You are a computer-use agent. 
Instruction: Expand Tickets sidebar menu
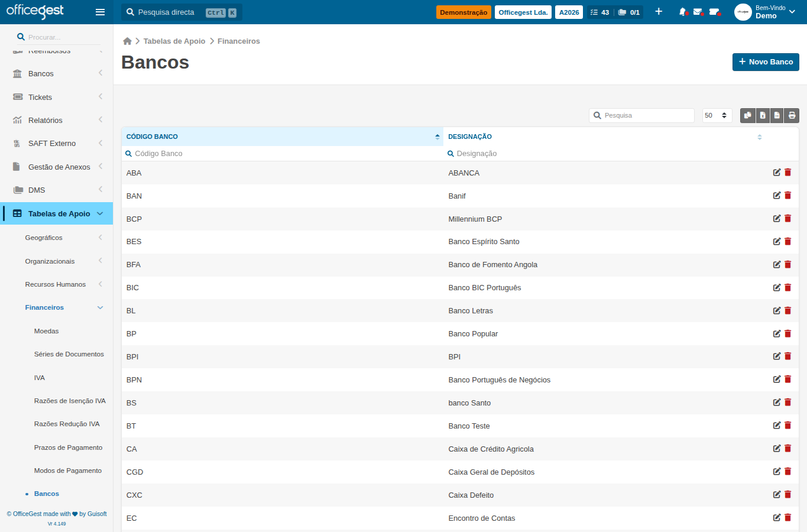pos(57,97)
